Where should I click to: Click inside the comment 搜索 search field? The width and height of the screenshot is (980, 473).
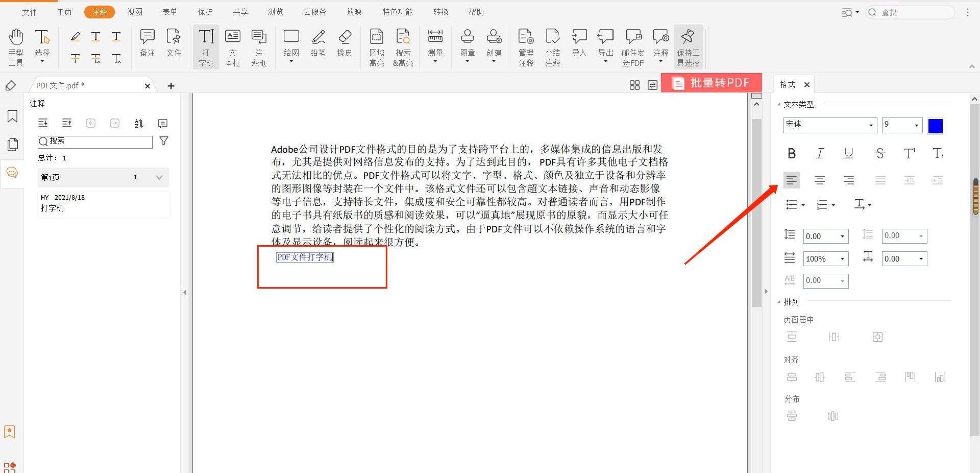tap(94, 141)
